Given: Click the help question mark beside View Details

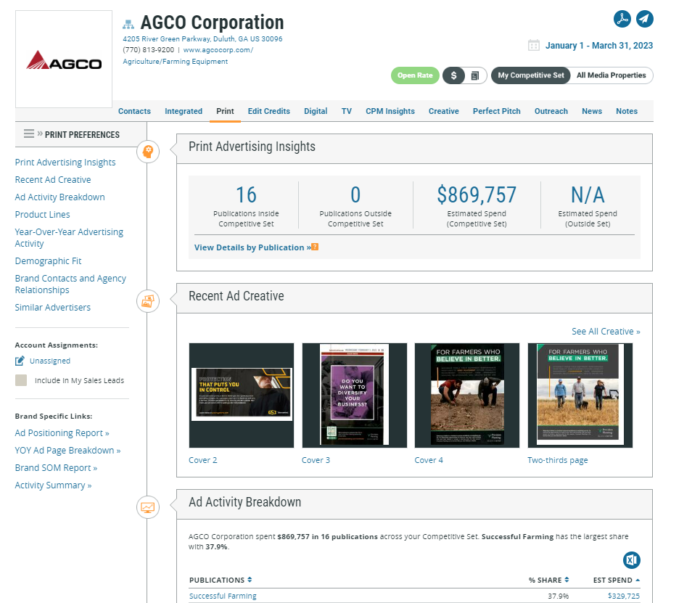Looking at the screenshot, I should [x=315, y=247].
